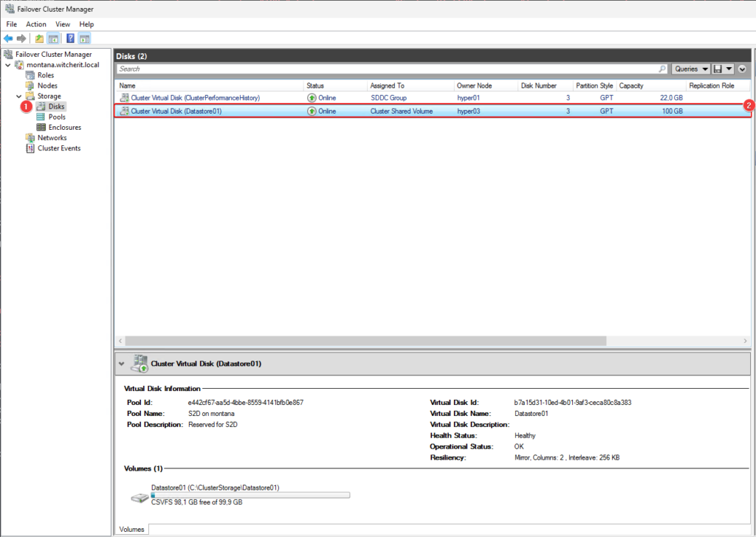Click the blue Help question mark icon
The height and width of the screenshot is (537, 756).
coord(70,38)
